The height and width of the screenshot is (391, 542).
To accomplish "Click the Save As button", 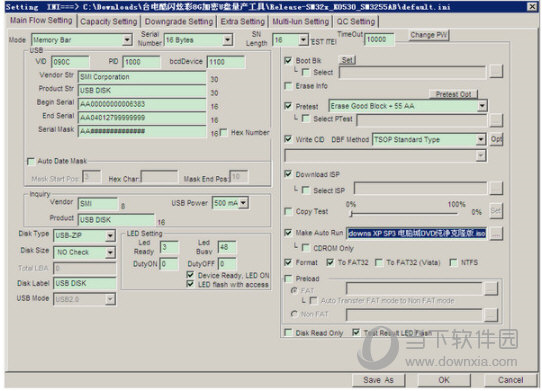I will (378, 380).
